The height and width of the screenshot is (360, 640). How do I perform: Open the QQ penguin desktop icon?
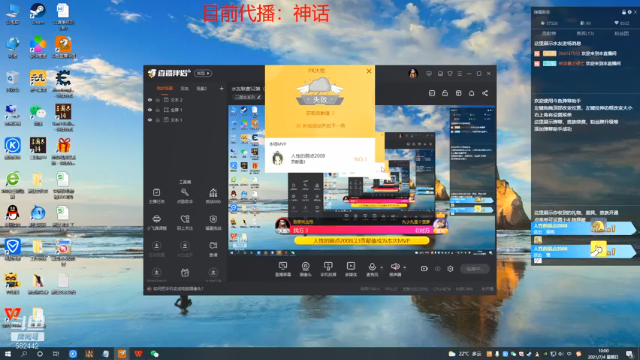click(x=13, y=215)
